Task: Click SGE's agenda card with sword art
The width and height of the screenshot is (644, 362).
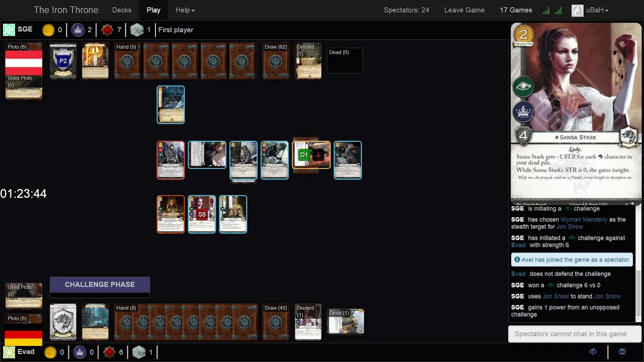Action: (x=95, y=61)
